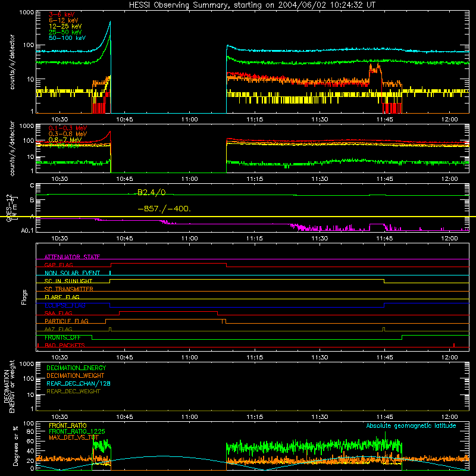The width and height of the screenshot is (476, 476).
Task: Click the Flags panel axis label
Action: (24, 297)
